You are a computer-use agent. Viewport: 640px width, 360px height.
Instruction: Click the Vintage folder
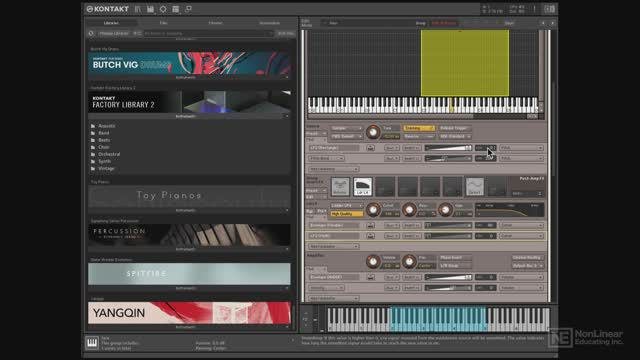click(106, 168)
